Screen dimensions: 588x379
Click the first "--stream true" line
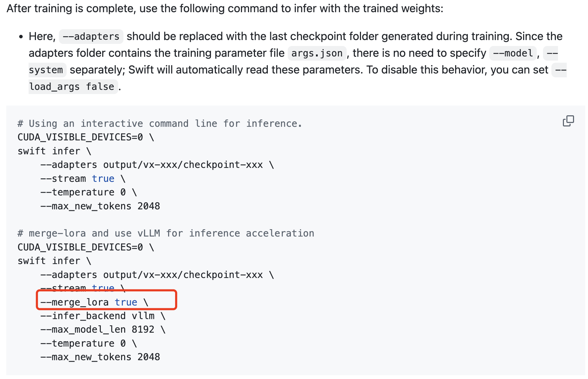click(x=83, y=179)
